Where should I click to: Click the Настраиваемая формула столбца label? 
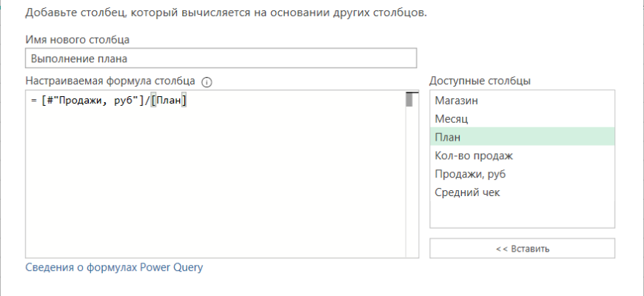(x=110, y=81)
